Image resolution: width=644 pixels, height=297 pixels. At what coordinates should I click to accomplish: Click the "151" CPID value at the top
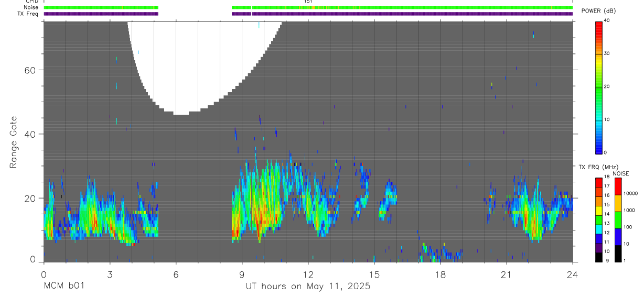click(308, 2)
